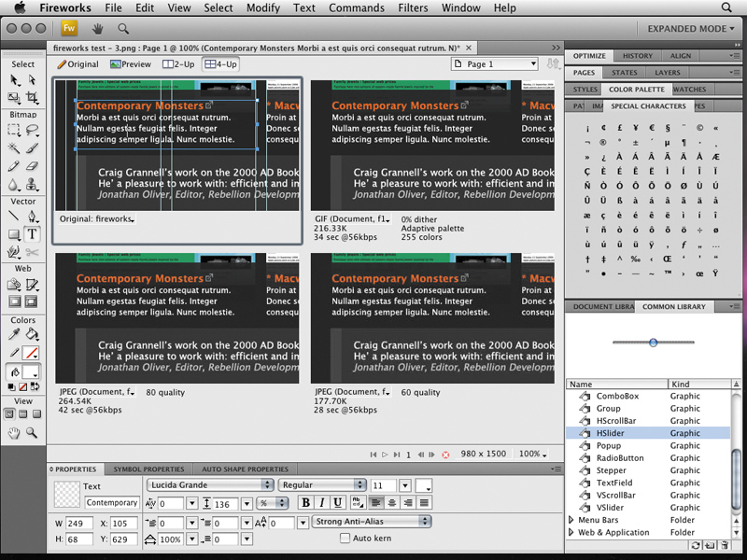Select the Eyedropper tool
This screenshot has height=560, width=747.
tap(14, 335)
